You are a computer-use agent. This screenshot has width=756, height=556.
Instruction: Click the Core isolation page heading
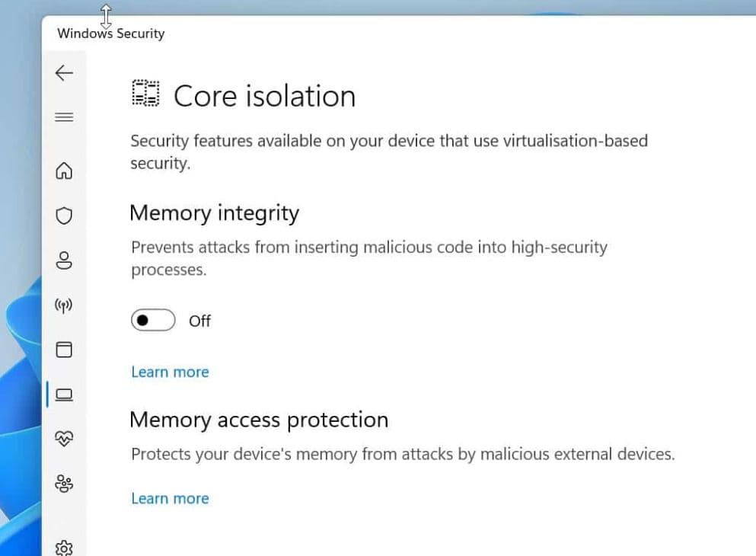click(x=264, y=97)
